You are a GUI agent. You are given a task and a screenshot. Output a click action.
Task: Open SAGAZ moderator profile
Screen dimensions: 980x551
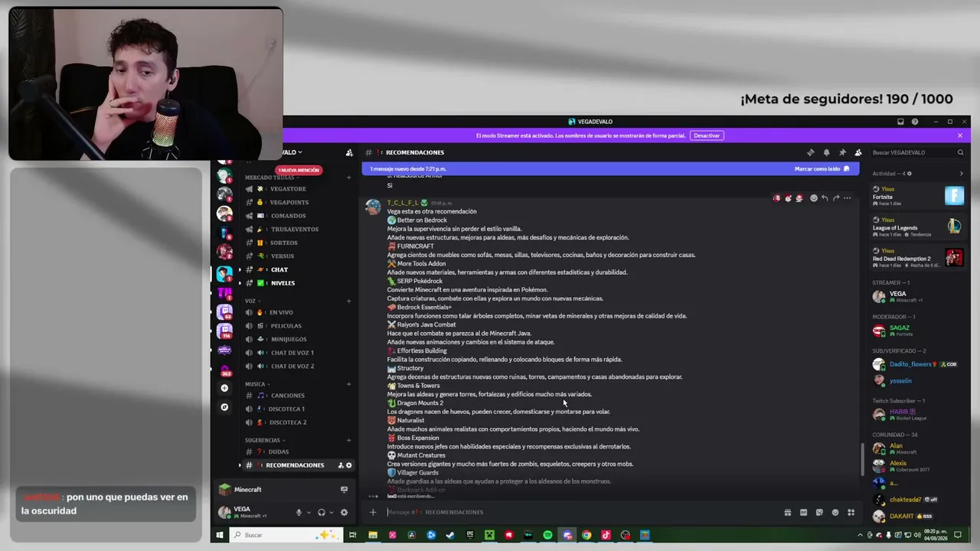(919, 331)
